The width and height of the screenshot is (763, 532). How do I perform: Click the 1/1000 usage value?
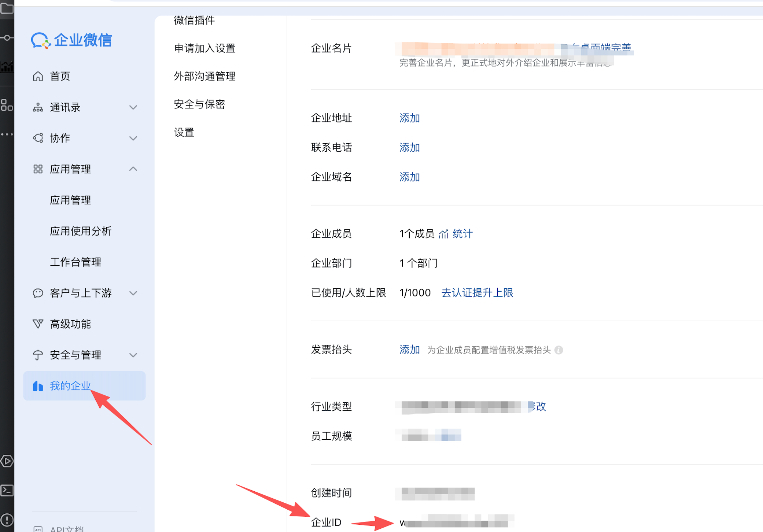click(415, 293)
